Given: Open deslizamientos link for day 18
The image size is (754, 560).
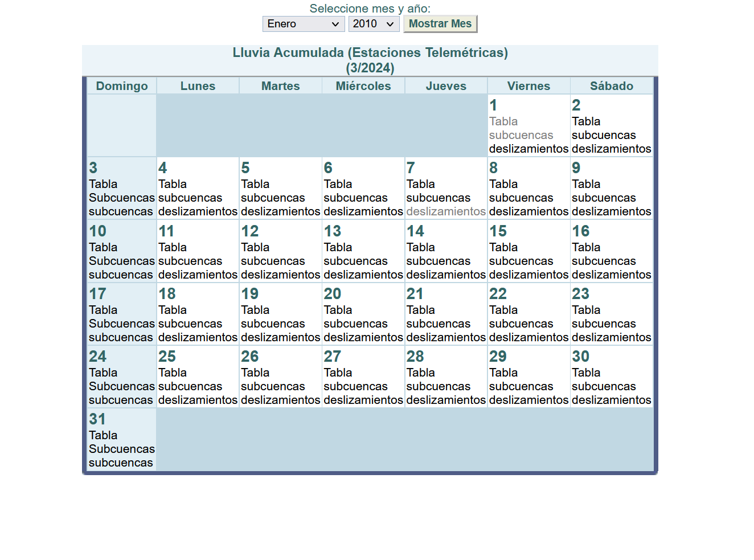Looking at the screenshot, I should pyautogui.click(x=198, y=337).
